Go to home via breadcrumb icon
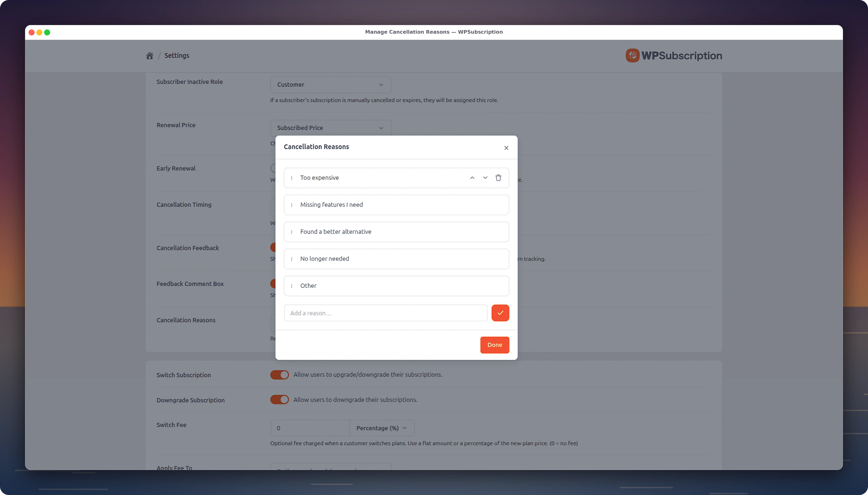 (x=150, y=55)
